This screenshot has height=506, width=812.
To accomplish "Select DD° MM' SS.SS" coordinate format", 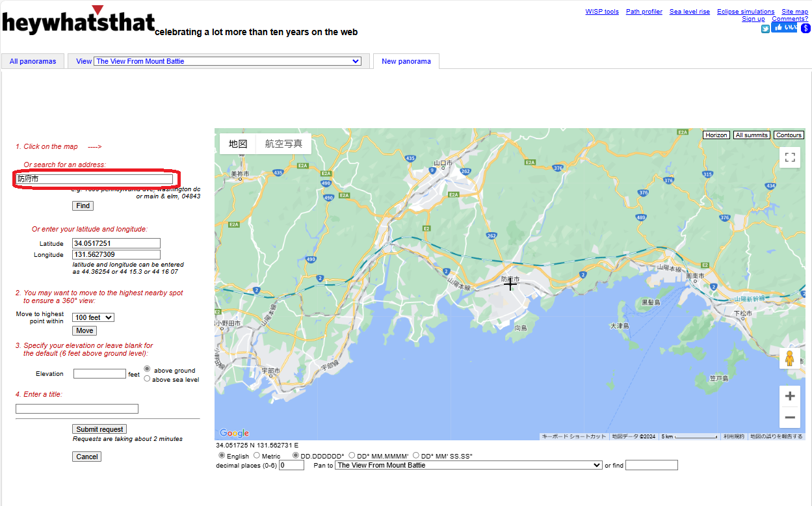I will click(x=415, y=456).
